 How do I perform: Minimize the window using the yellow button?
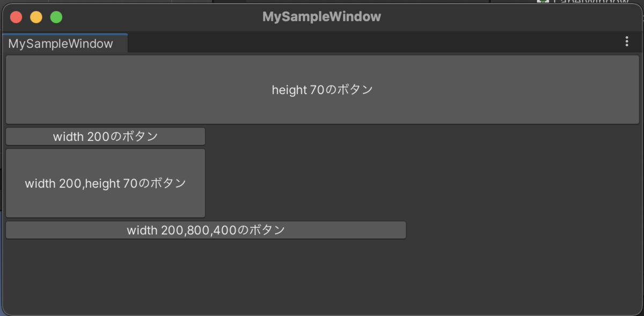pos(36,17)
